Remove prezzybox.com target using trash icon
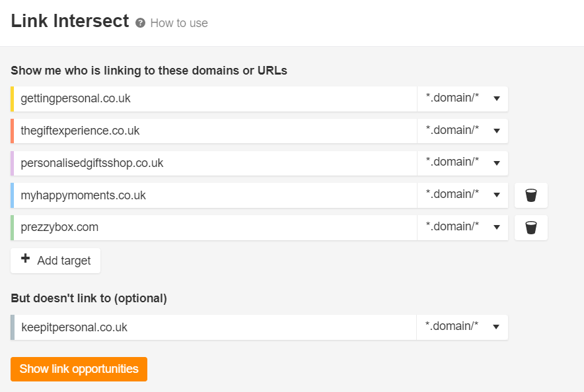The width and height of the screenshot is (584, 392). (x=530, y=228)
